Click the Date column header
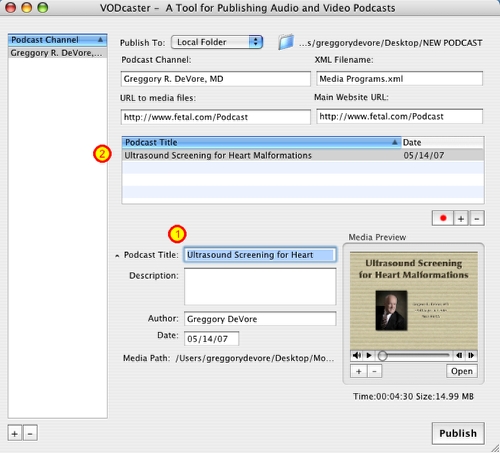This screenshot has height=453, width=500. pos(443,142)
